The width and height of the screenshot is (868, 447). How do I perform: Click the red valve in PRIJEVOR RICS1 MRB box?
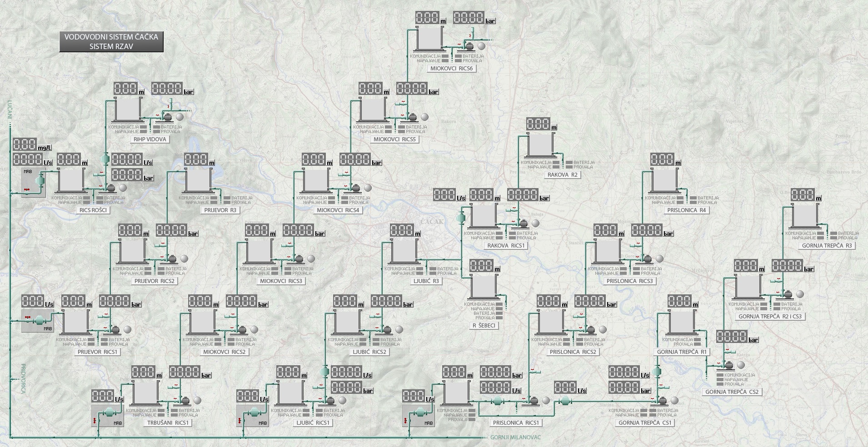(28, 317)
